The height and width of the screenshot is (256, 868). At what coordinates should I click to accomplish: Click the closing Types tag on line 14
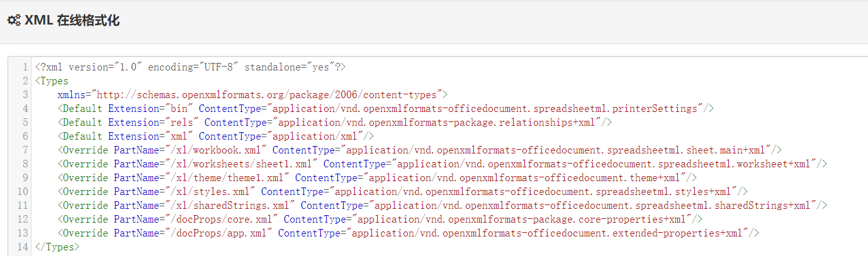pos(57,247)
